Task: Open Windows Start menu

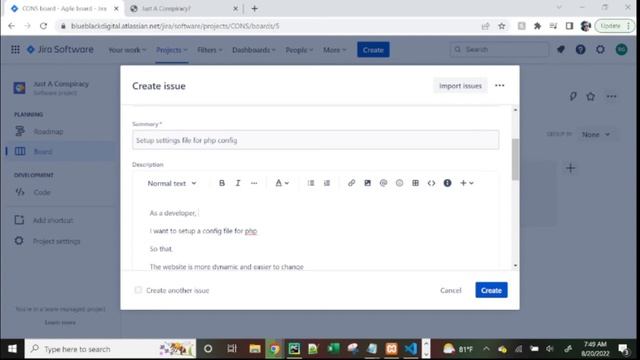Action: (x=12, y=349)
